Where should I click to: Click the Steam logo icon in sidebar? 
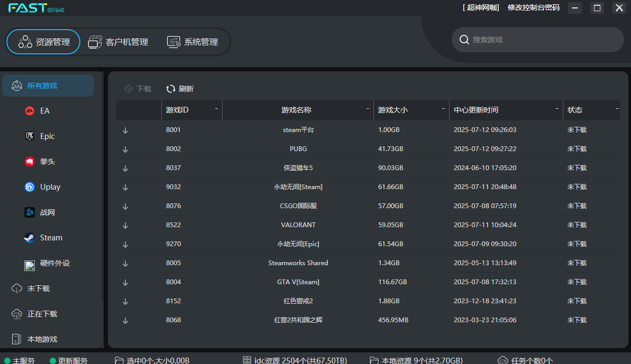point(30,237)
